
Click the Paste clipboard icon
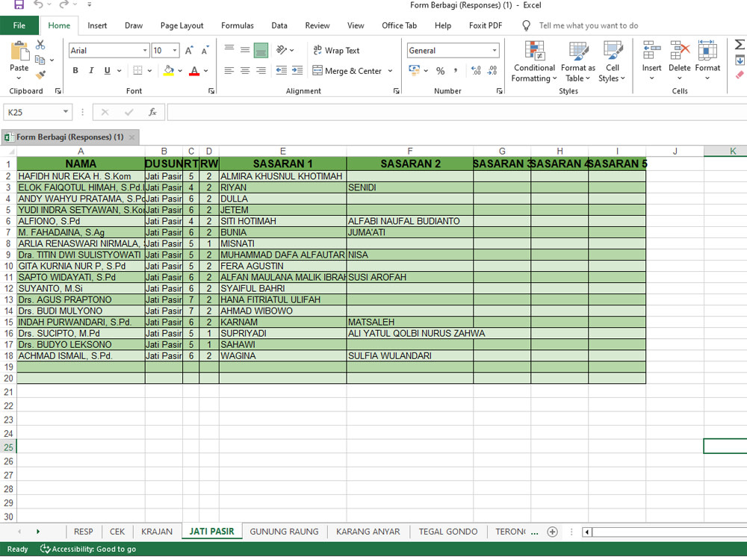click(x=19, y=51)
